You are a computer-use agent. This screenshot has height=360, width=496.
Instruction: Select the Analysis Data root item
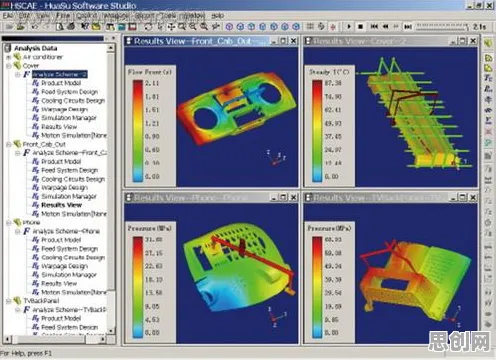(x=35, y=48)
